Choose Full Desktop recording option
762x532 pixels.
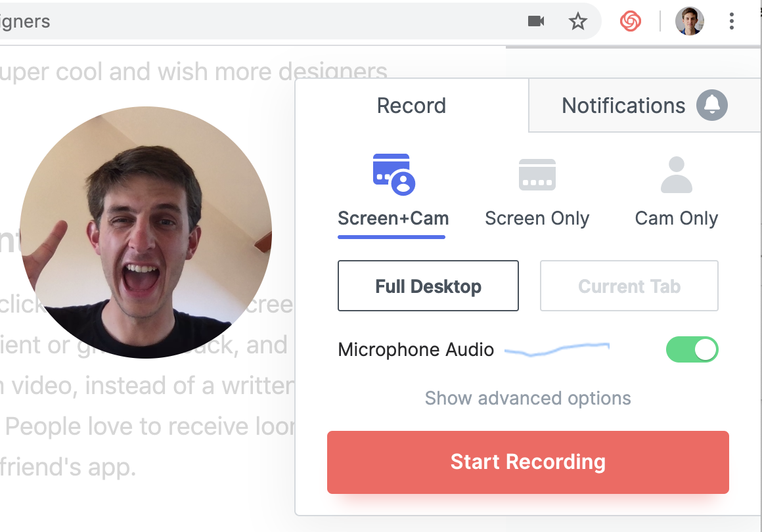pos(428,286)
